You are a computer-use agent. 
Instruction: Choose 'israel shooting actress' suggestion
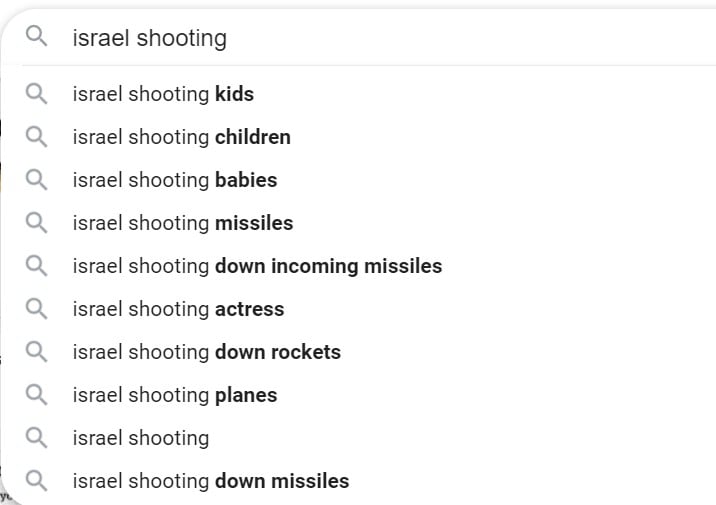pos(358,309)
